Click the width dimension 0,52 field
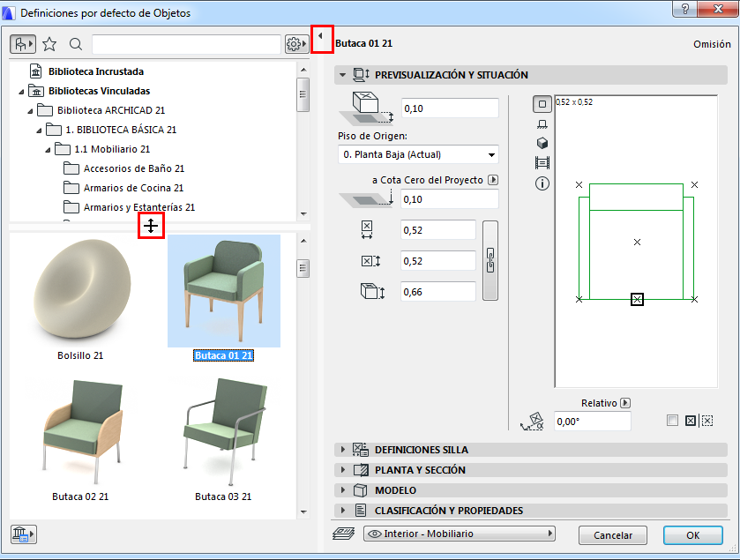The image size is (740, 560). (438, 230)
